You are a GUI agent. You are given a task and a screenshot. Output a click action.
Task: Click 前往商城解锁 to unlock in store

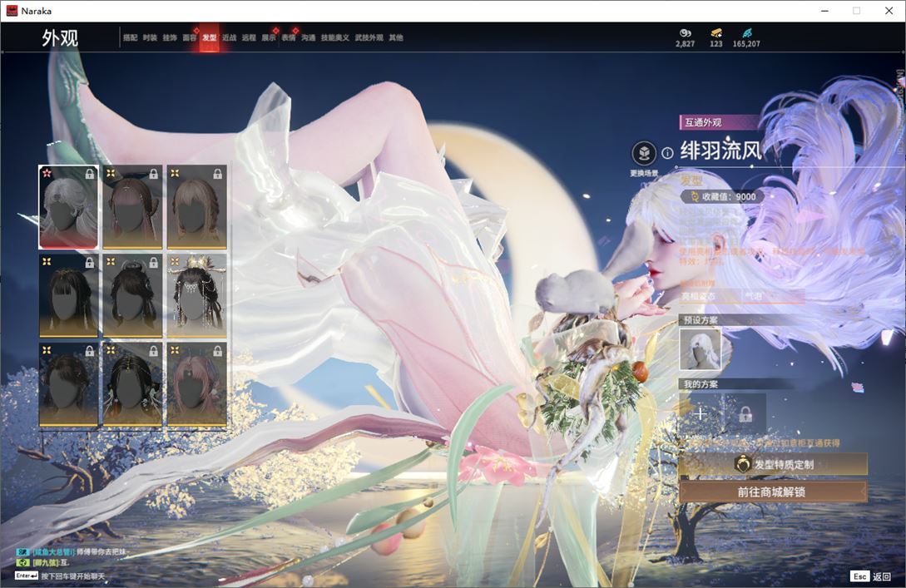point(773,492)
